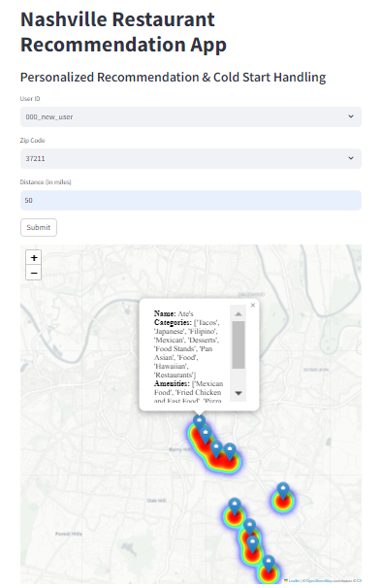Select the second marker in upper cluster
Image resolution: width=382 pixels, height=588 pixels.
point(206,435)
